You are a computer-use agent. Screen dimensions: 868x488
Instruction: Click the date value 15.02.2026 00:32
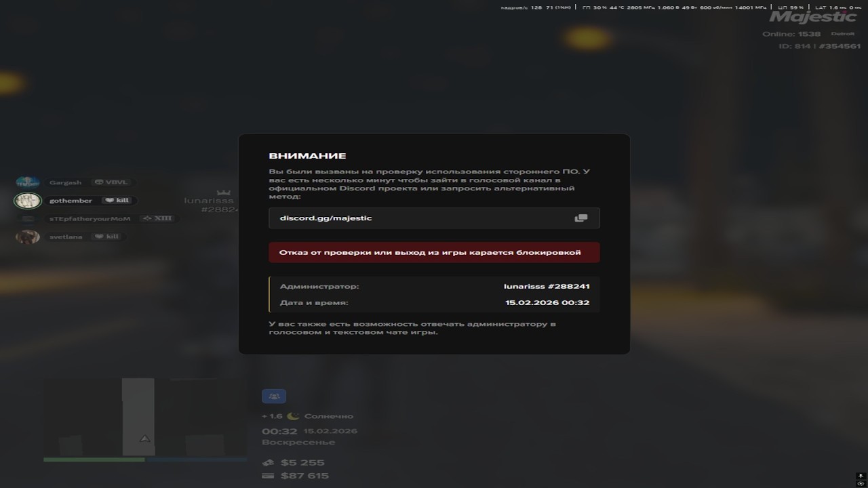click(547, 303)
